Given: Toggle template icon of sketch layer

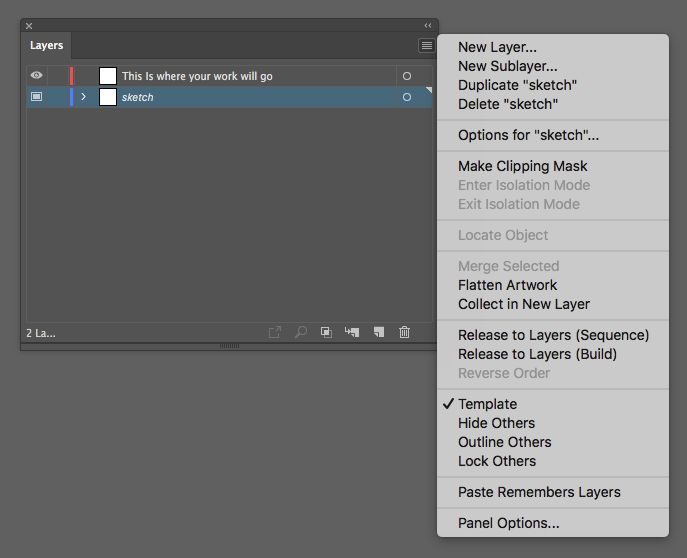Looking at the screenshot, I should pyautogui.click(x=36, y=96).
